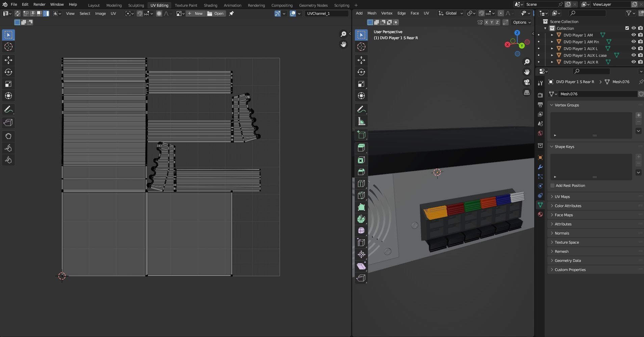Choose the Add Cube tool

(x=361, y=135)
